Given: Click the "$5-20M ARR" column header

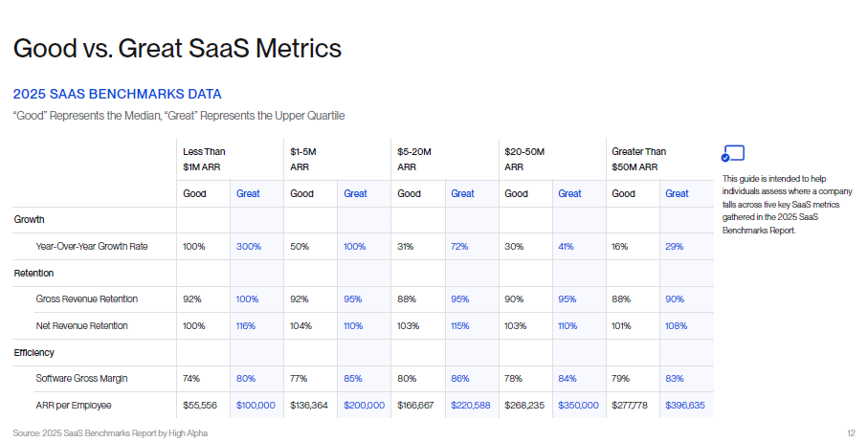Looking at the screenshot, I should pyautogui.click(x=414, y=159).
